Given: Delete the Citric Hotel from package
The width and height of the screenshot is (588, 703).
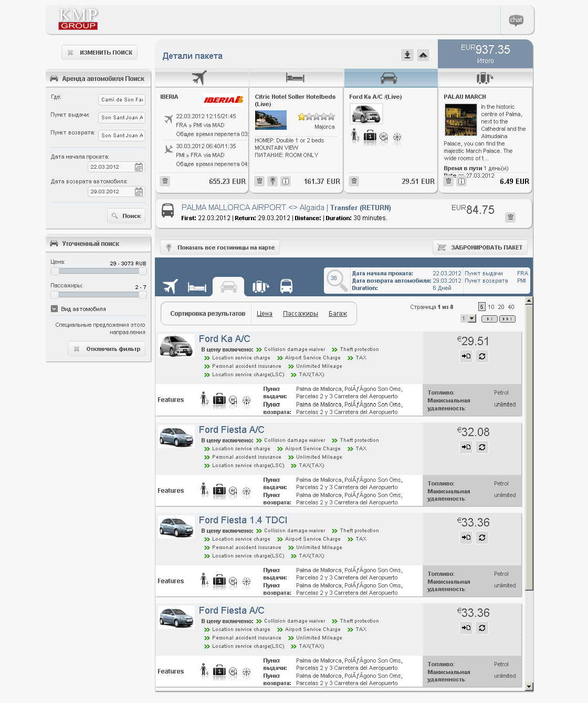Looking at the screenshot, I should tap(259, 181).
